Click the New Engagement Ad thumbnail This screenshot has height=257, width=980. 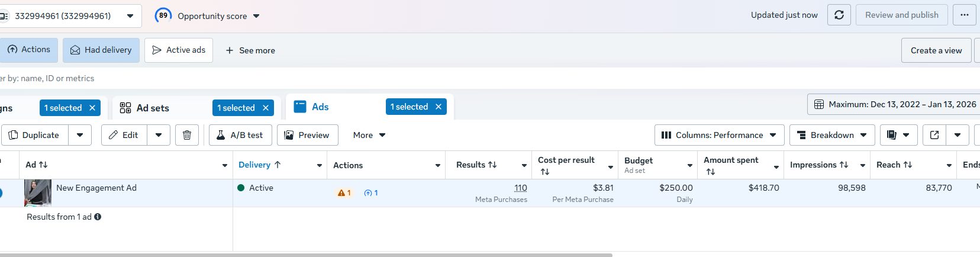[38, 193]
